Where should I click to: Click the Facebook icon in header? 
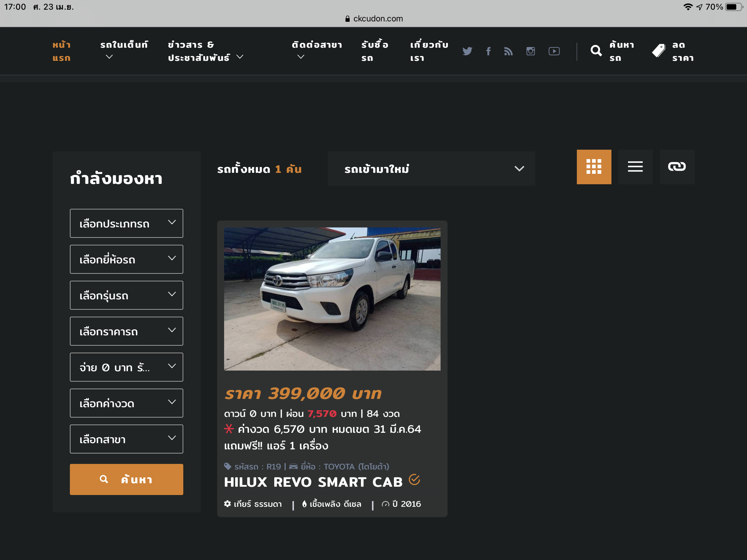[488, 51]
